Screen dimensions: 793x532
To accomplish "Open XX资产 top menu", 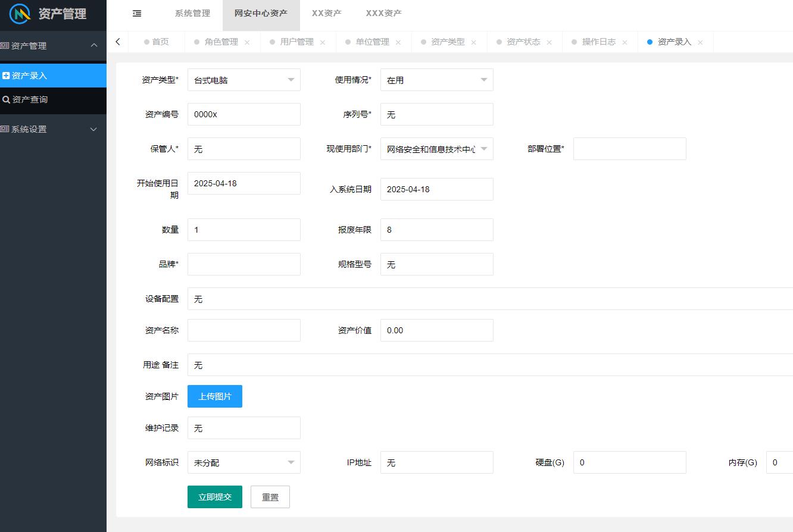I will (x=327, y=13).
